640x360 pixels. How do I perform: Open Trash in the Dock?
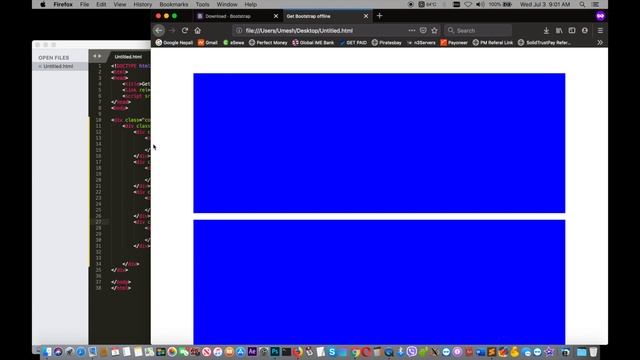click(x=593, y=352)
